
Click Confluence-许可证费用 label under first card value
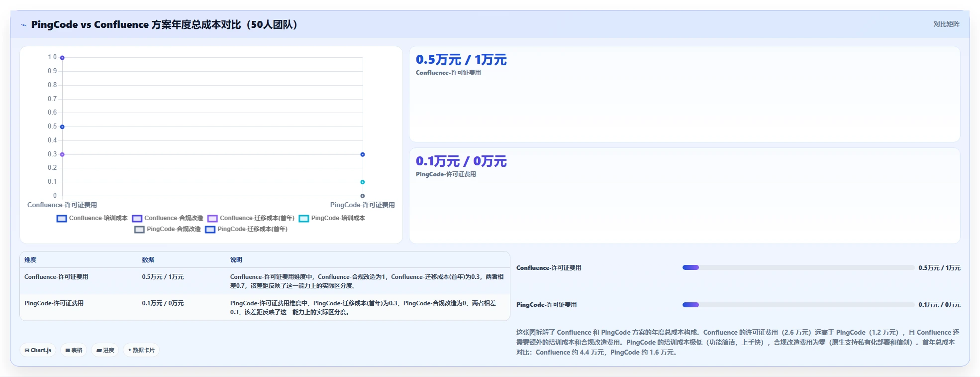[x=448, y=73]
